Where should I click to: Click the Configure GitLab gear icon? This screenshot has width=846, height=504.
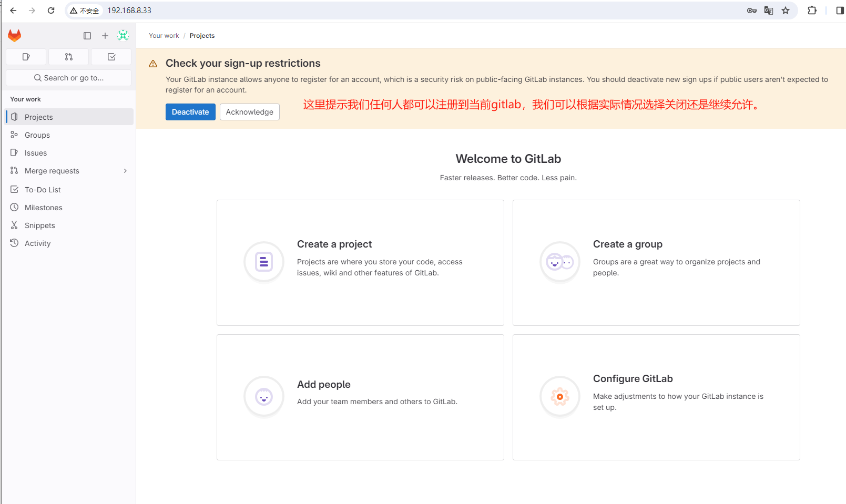coord(560,397)
